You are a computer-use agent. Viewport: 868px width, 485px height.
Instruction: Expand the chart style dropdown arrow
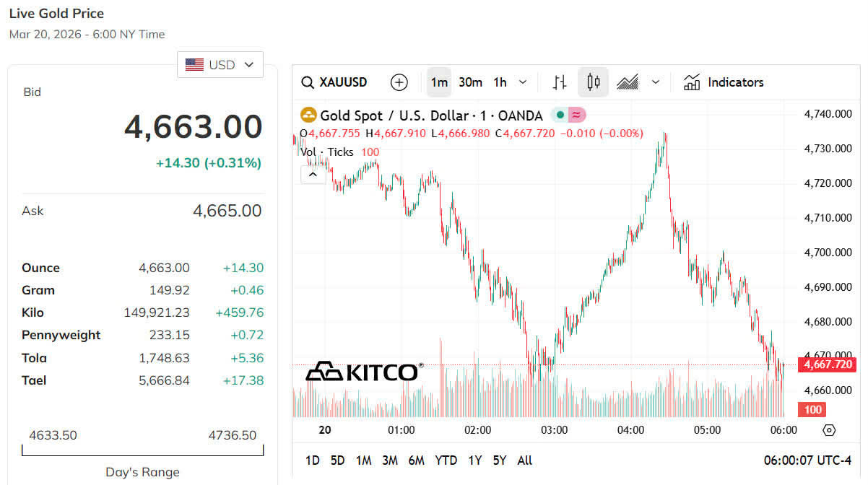(656, 82)
